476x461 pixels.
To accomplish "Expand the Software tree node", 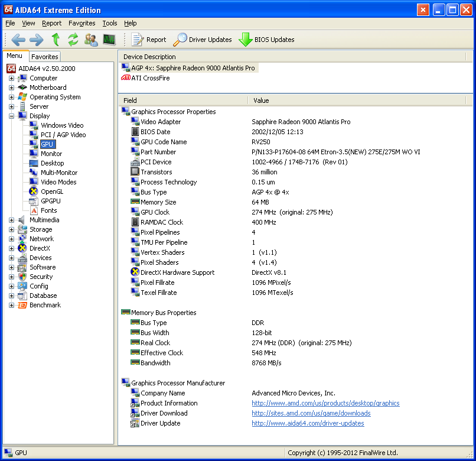I will [x=11, y=267].
